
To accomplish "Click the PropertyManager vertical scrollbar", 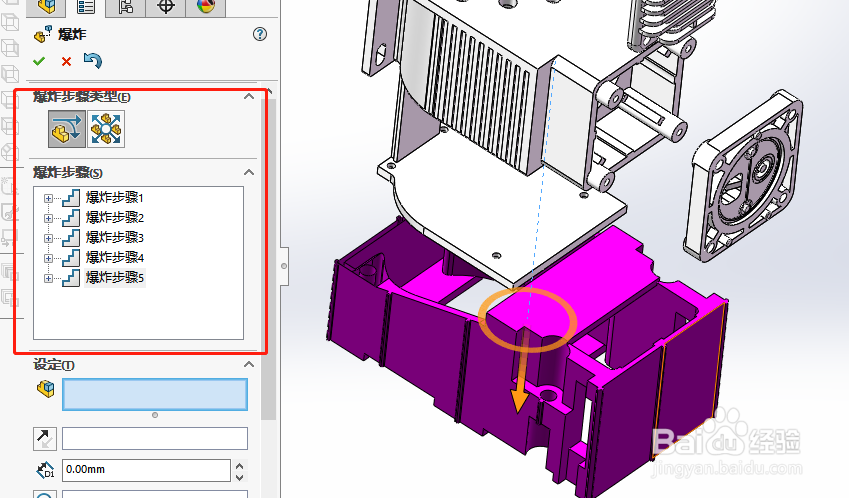I will 269,259.
